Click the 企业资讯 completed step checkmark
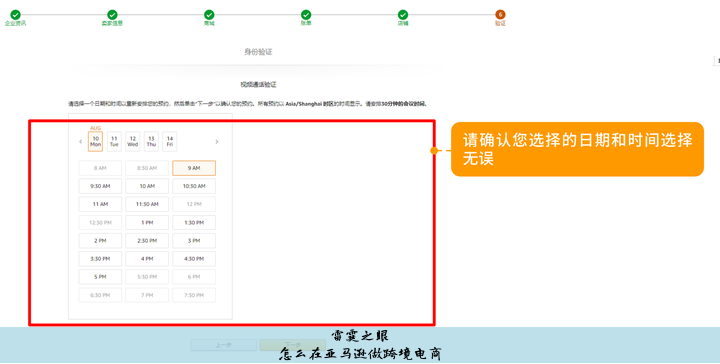Screen dimensions: 720x364 (x=15, y=15)
